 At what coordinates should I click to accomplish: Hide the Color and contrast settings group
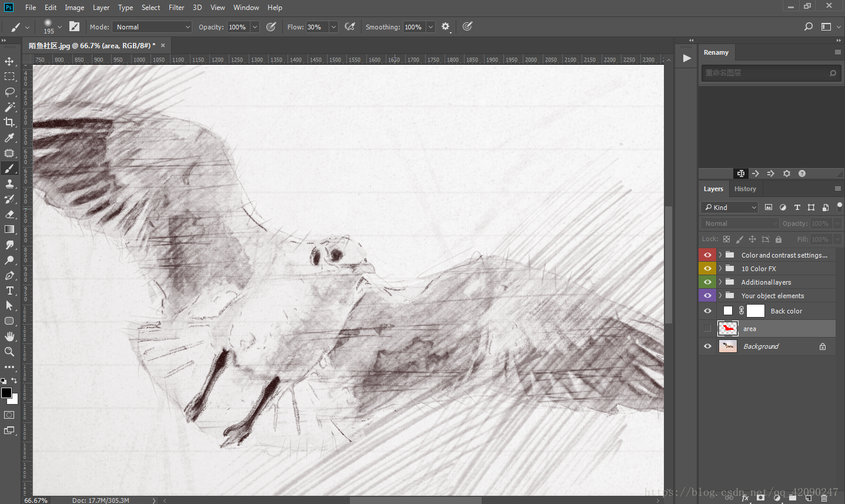tap(707, 255)
